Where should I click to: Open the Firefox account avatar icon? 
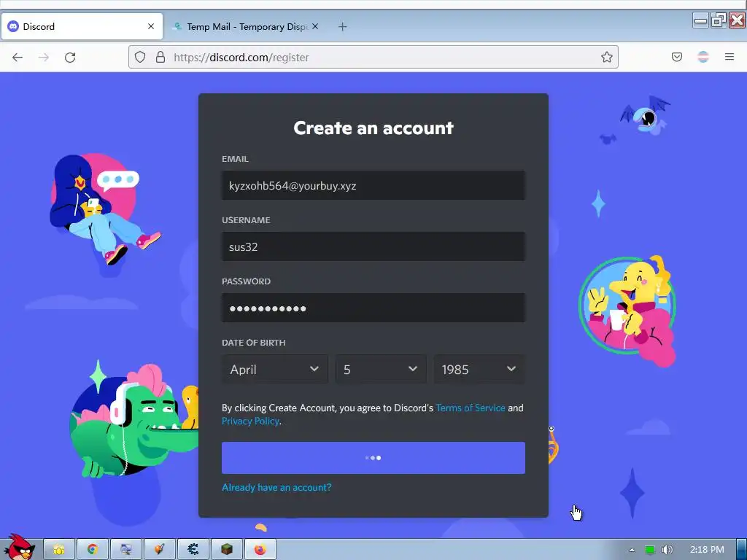pyautogui.click(x=703, y=57)
